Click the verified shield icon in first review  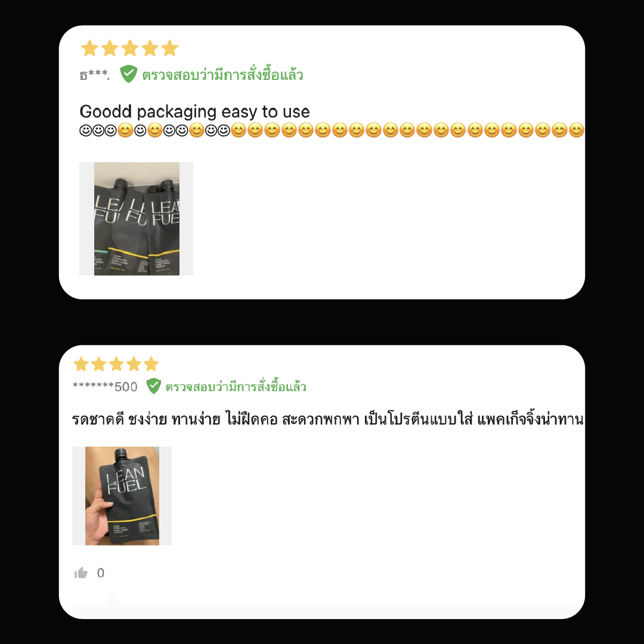129,74
